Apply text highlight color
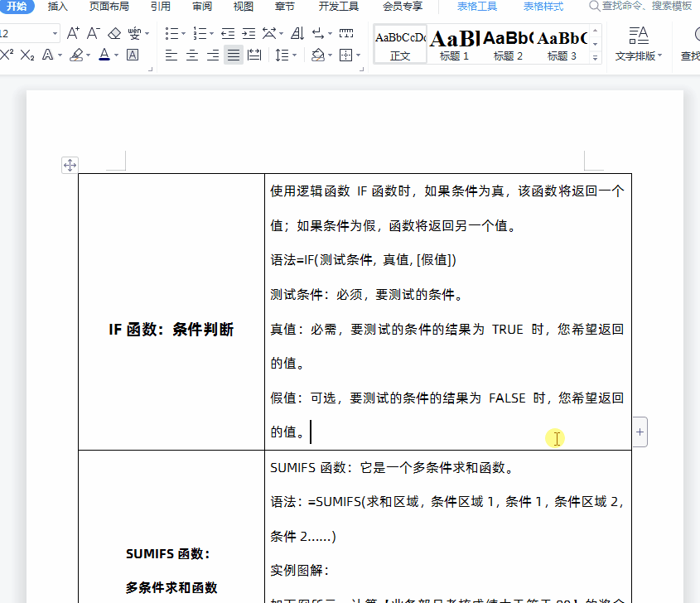The height and width of the screenshot is (603, 700). (x=77, y=55)
